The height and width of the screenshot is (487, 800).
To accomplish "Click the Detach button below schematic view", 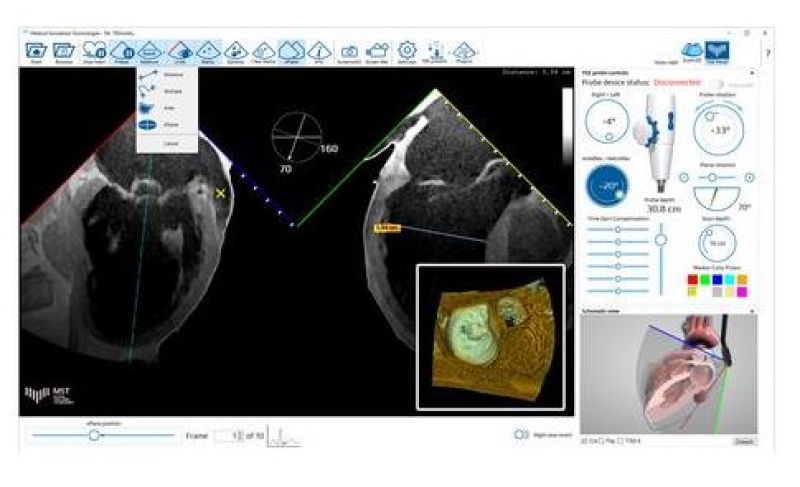I will coord(744,441).
